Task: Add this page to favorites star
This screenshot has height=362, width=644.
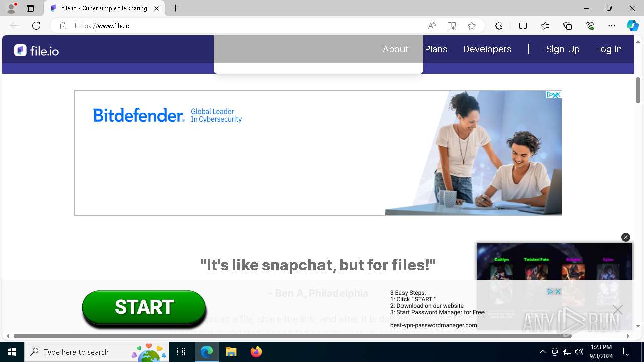Action: pos(472,26)
